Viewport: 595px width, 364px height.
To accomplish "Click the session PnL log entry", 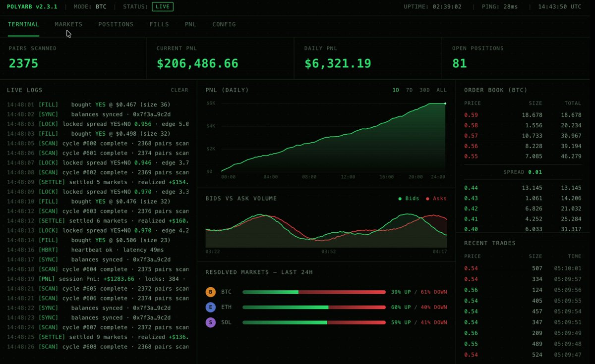I will pos(98,279).
